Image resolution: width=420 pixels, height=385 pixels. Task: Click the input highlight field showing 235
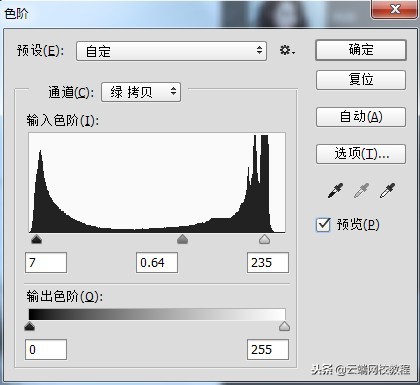tap(268, 263)
